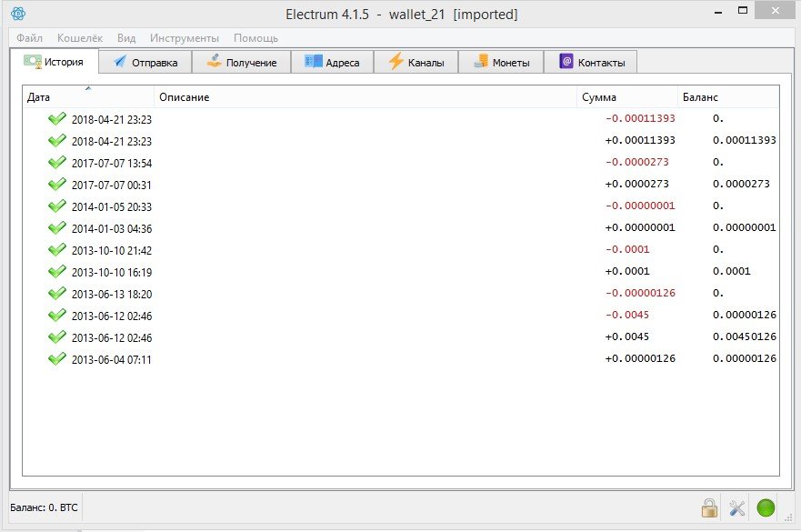801x532 pixels.
Task: Click checkmark icon for the +0.00011393 transaction
Action: [x=56, y=141]
